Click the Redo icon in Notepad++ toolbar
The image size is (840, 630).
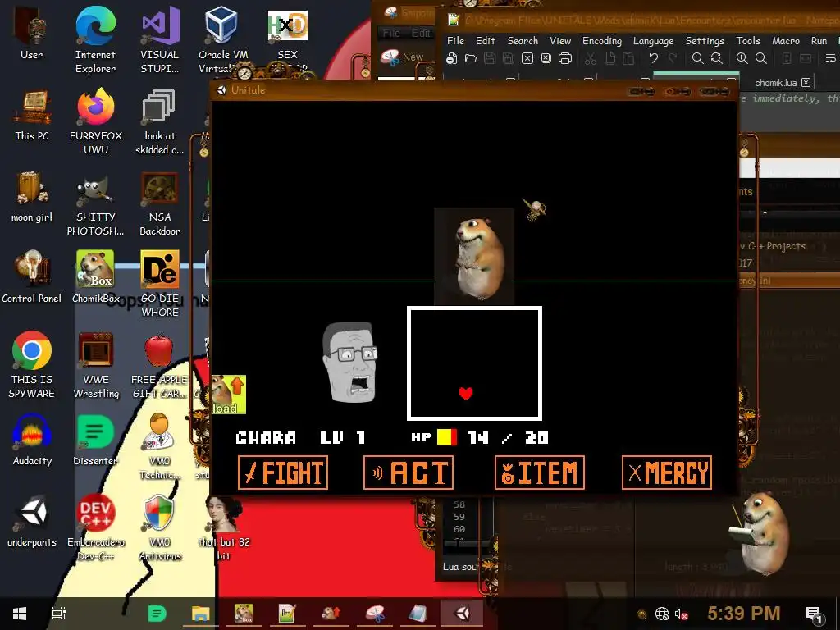673,58
